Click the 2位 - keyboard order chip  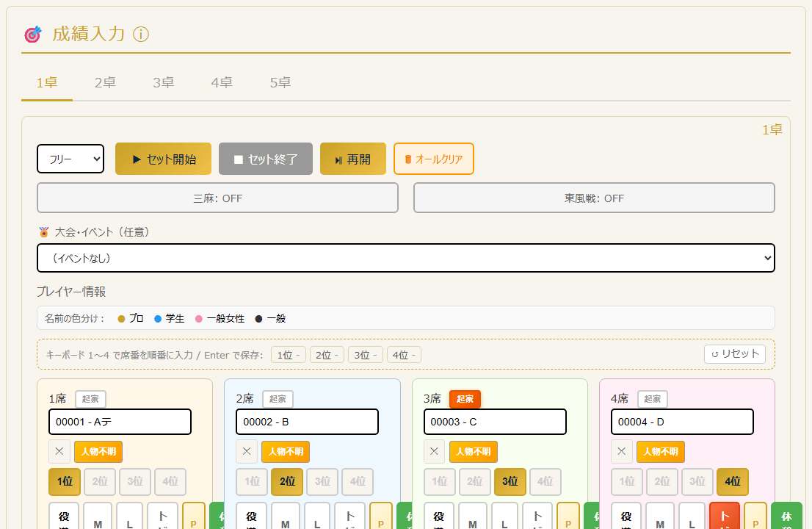pos(327,355)
